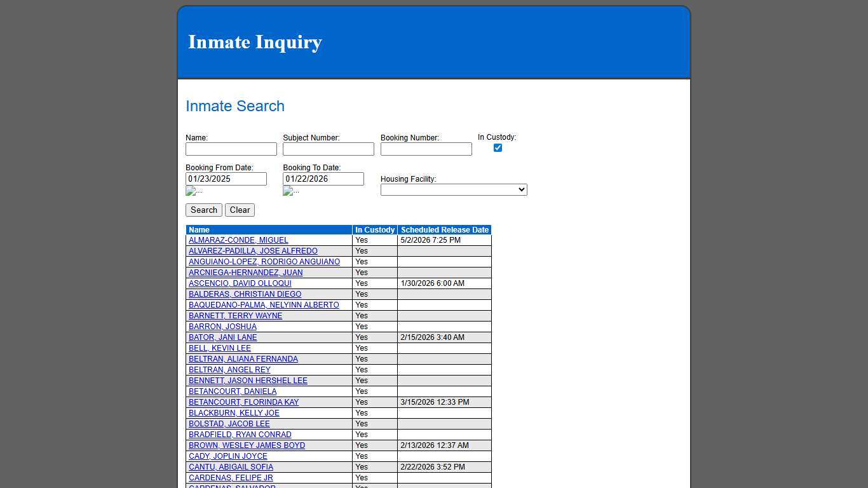The image size is (868, 488).
Task: Open BETANCOURT, FLORINDA KAY record
Action: [x=243, y=402]
